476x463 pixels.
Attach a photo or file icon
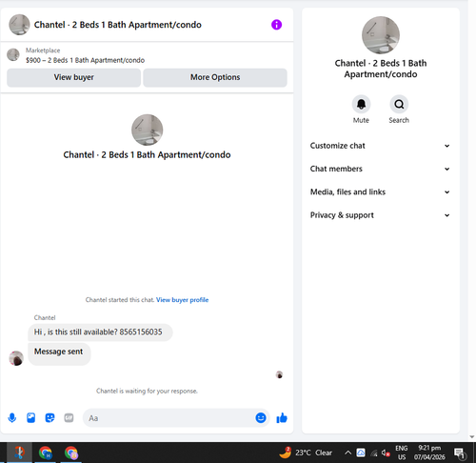pyautogui.click(x=30, y=417)
